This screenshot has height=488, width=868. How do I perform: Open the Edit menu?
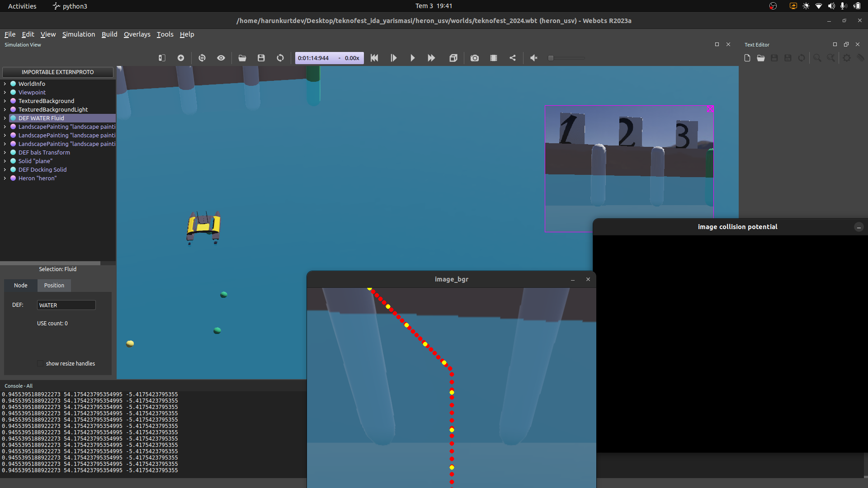(x=28, y=34)
